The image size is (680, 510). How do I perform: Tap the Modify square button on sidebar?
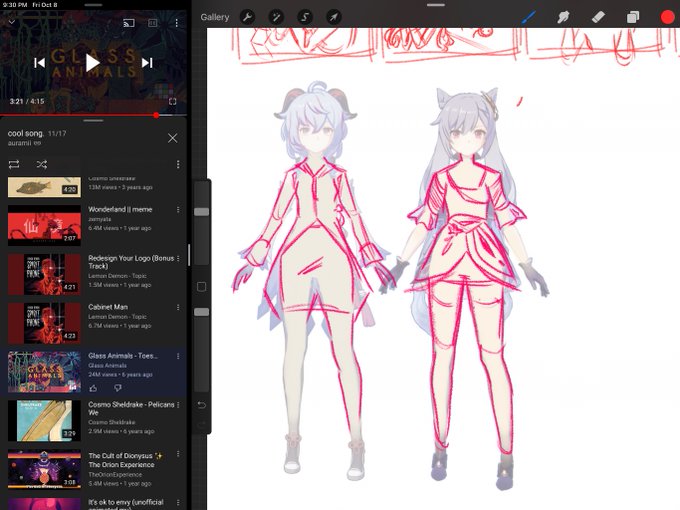pyautogui.click(x=202, y=287)
